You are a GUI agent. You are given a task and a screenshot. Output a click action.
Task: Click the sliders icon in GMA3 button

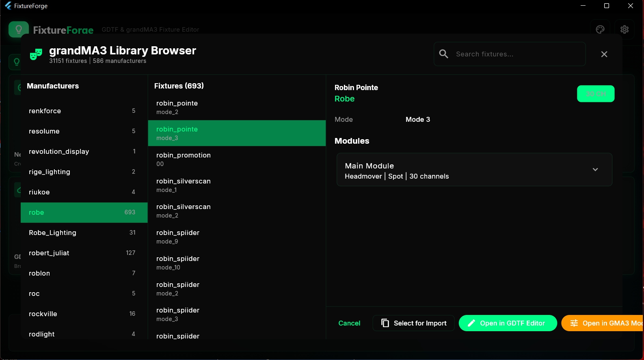[574, 323]
